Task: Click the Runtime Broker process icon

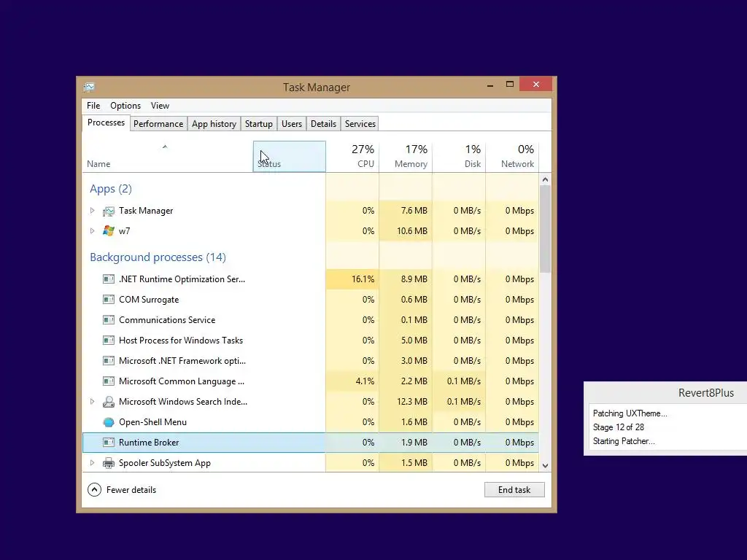Action: 109,443
